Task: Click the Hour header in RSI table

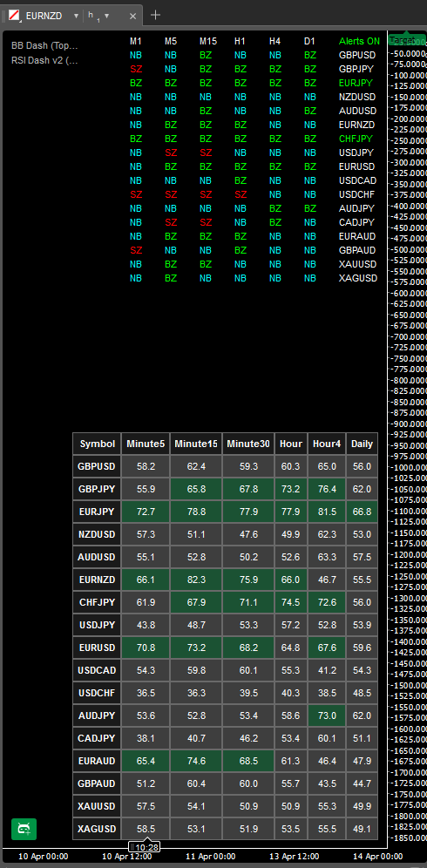Action: coord(291,444)
